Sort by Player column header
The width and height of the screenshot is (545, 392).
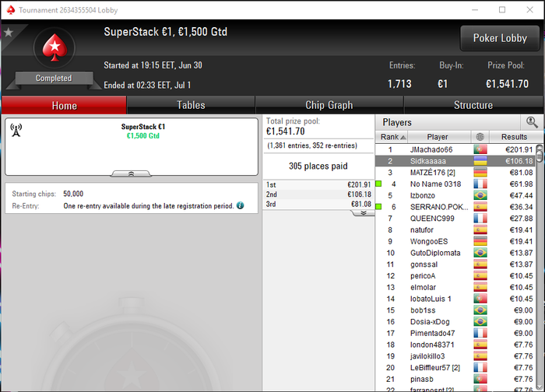(439, 137)
